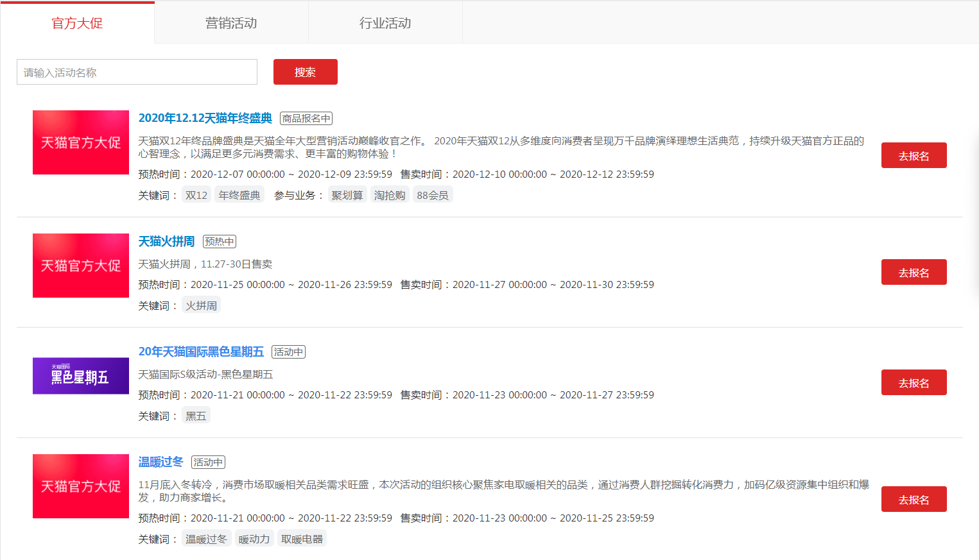Image resolution: width=979 pixels, height=560 pixels.
Task: Open the 天猫火拼周 activity link
Action: [166, 241]
